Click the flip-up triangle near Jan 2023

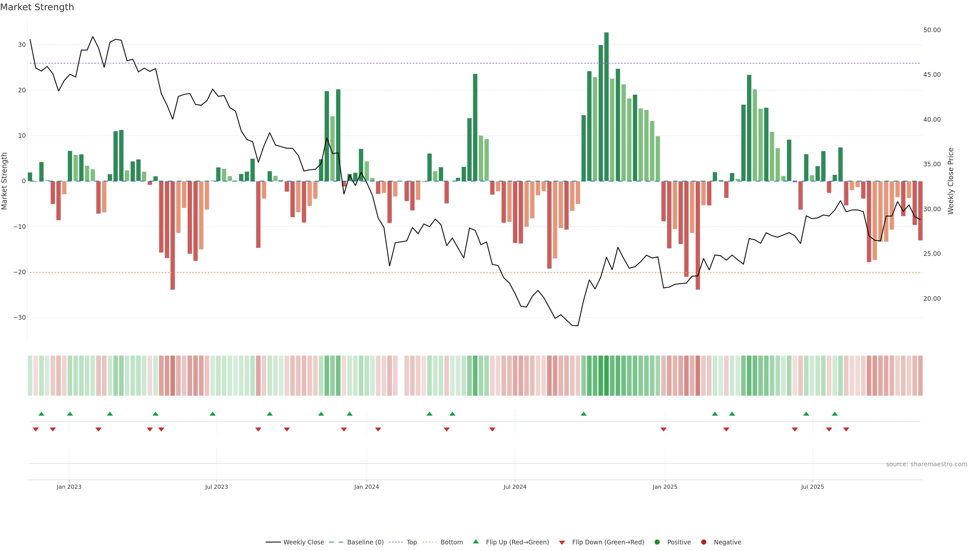70,414
